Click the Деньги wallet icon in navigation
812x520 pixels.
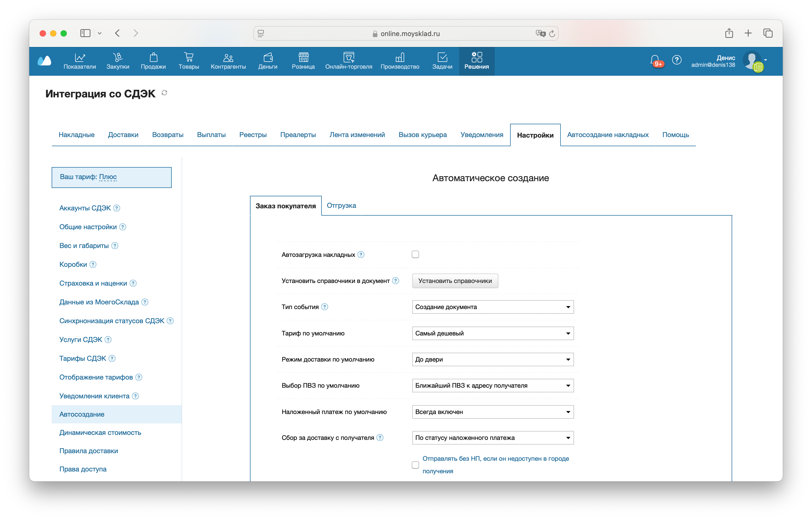(268, 57)
